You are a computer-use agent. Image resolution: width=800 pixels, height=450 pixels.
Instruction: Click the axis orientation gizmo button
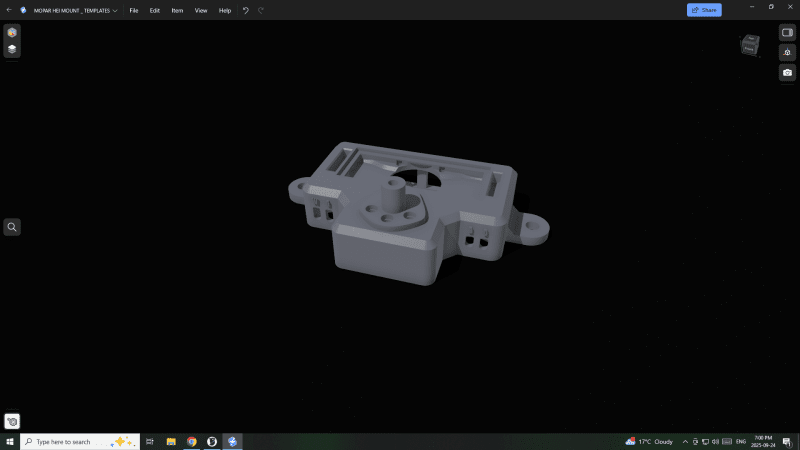[787, 52]
